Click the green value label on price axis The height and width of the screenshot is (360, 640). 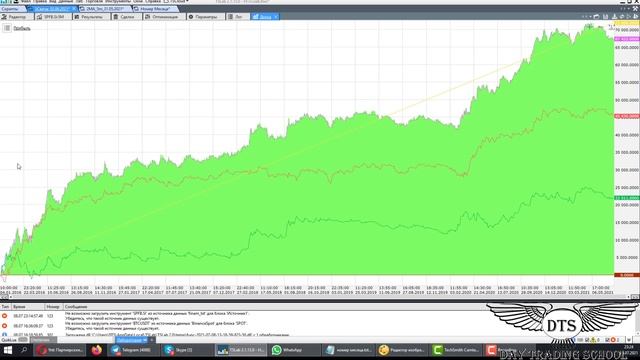[627, 198]
